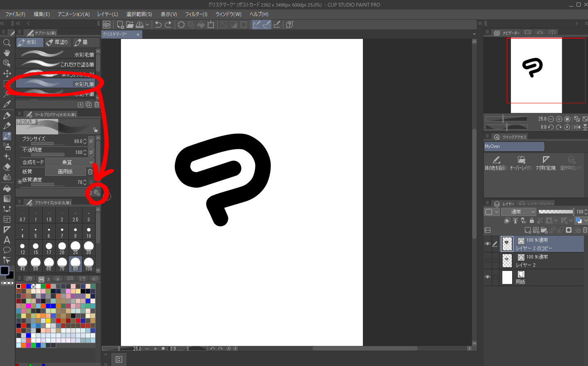Screen dimensions: 588x366
Task: Select the Text tool (A icon)
Action: [x=7, y=240]
